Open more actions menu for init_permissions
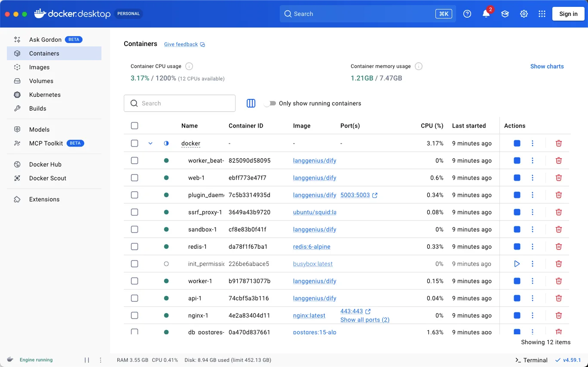588x367 pixels. (x=533, y=263)
